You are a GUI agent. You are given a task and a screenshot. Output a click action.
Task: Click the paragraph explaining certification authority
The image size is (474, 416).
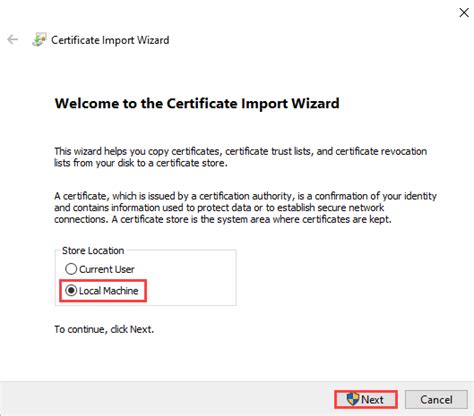tap(245, 207)
